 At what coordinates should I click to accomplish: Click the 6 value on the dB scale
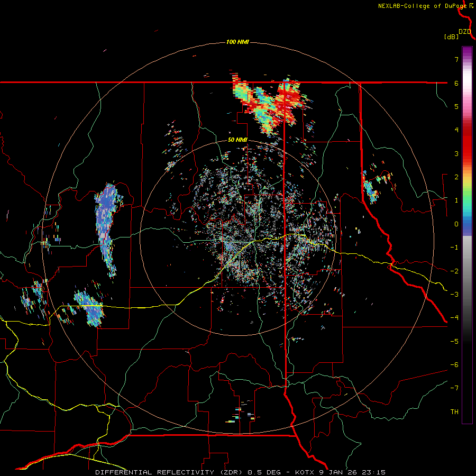pos(456,83)
